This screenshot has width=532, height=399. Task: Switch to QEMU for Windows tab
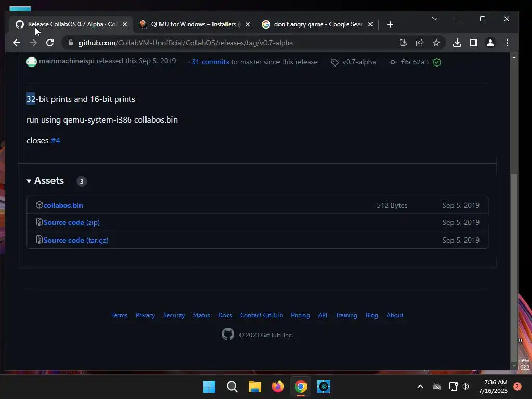195,24
